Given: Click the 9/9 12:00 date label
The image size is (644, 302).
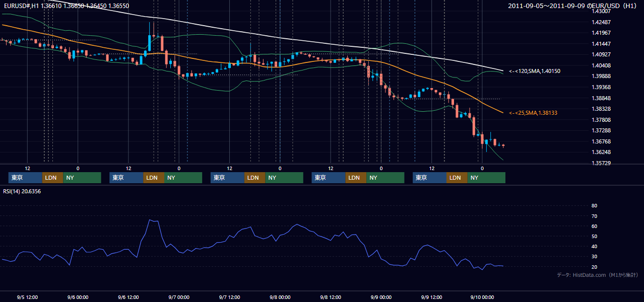Looking at the screenshot, I should (431, 297).
